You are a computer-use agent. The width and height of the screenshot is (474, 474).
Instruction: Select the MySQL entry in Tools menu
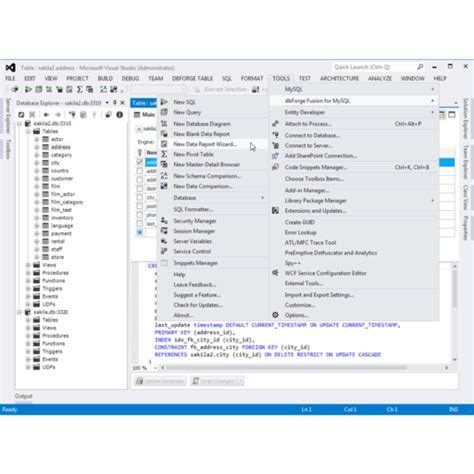[354, 89]
